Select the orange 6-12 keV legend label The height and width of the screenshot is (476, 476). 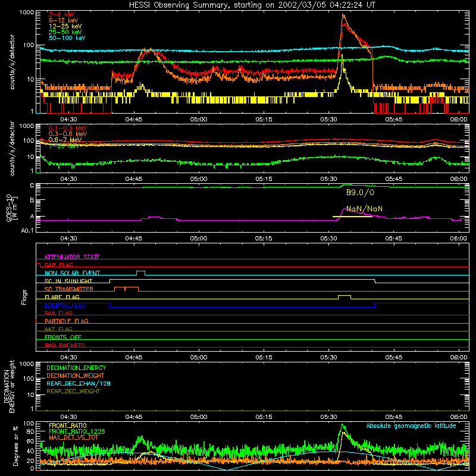point(63,20)
